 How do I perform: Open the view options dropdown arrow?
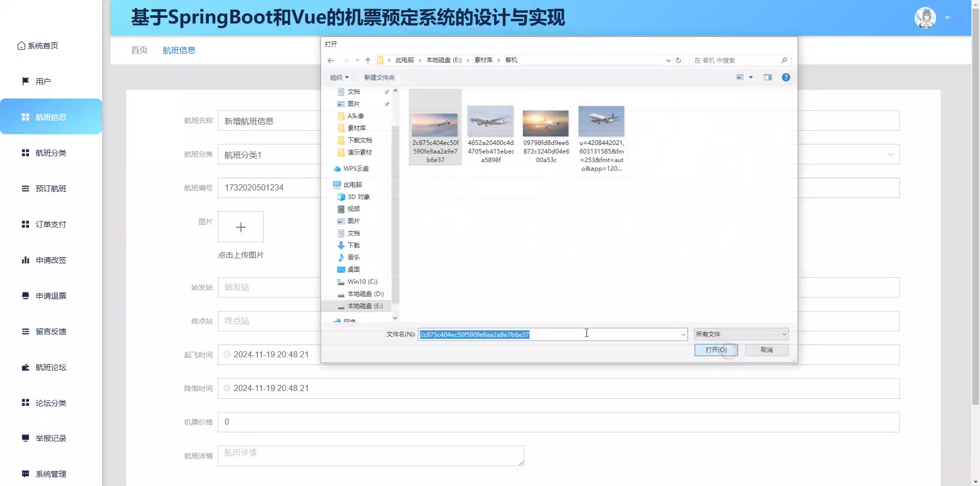pos(751,77)
